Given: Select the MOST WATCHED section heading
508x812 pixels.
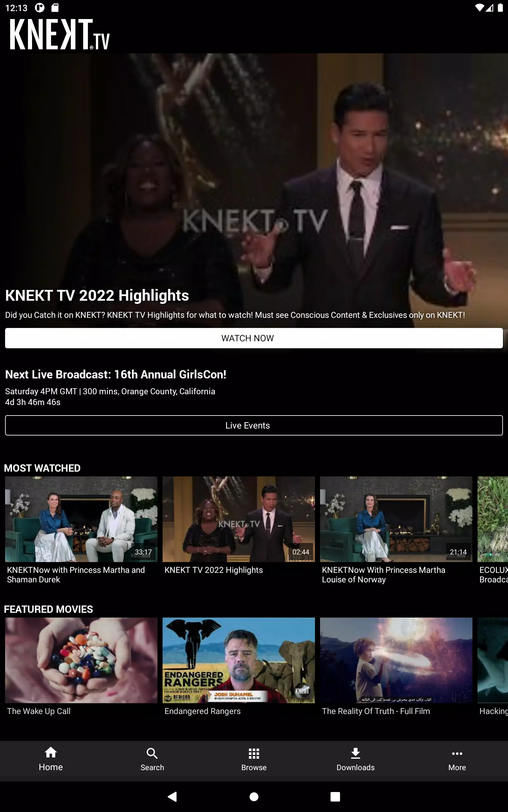Looking at the screenshot, I should tap(42, 468).
